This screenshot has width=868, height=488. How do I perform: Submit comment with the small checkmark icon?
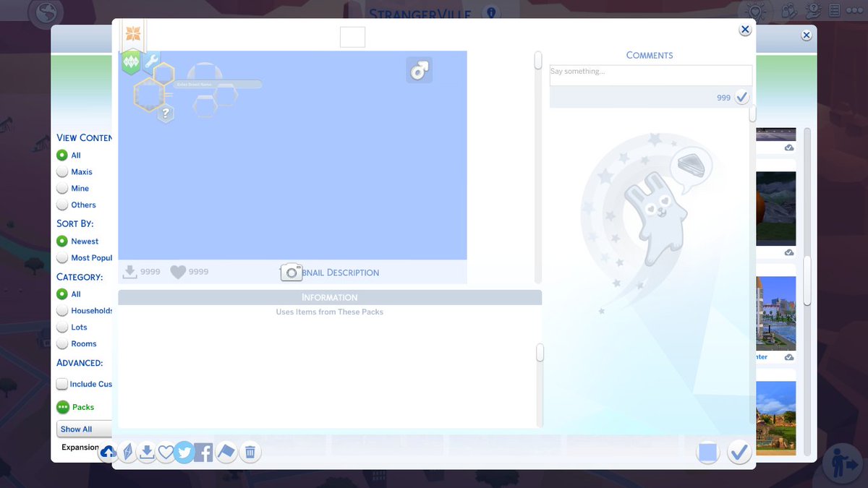[741, 97]
